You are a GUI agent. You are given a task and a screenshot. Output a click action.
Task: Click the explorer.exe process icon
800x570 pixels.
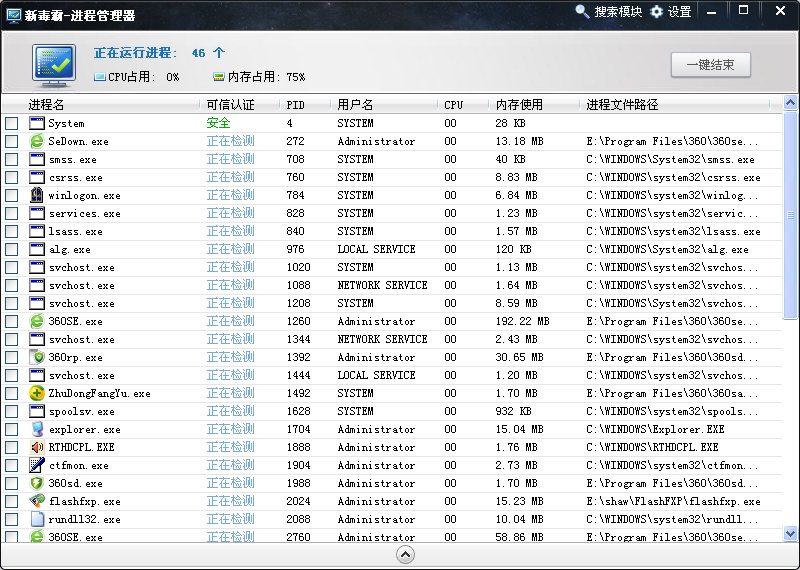click(x=37, y=429)
